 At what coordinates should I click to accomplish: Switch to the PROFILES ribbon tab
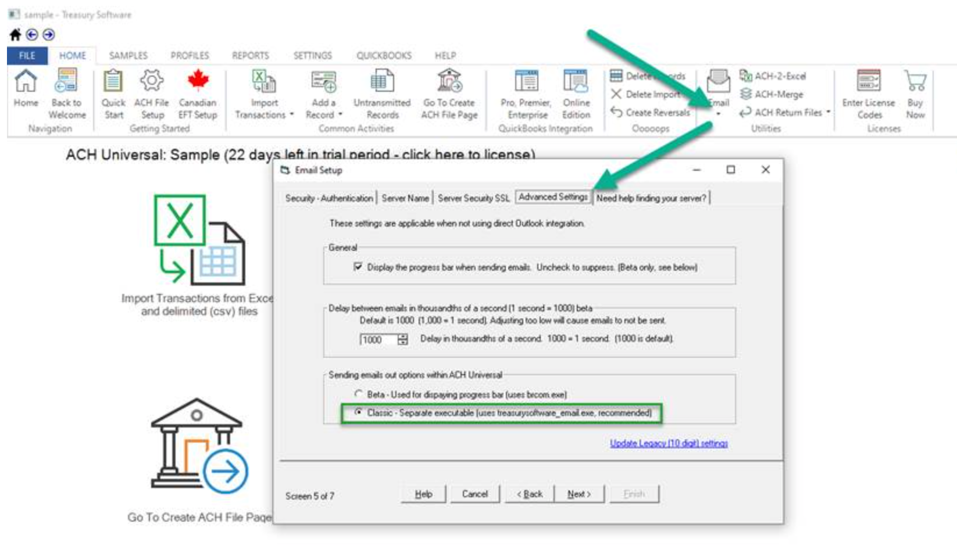190,56
